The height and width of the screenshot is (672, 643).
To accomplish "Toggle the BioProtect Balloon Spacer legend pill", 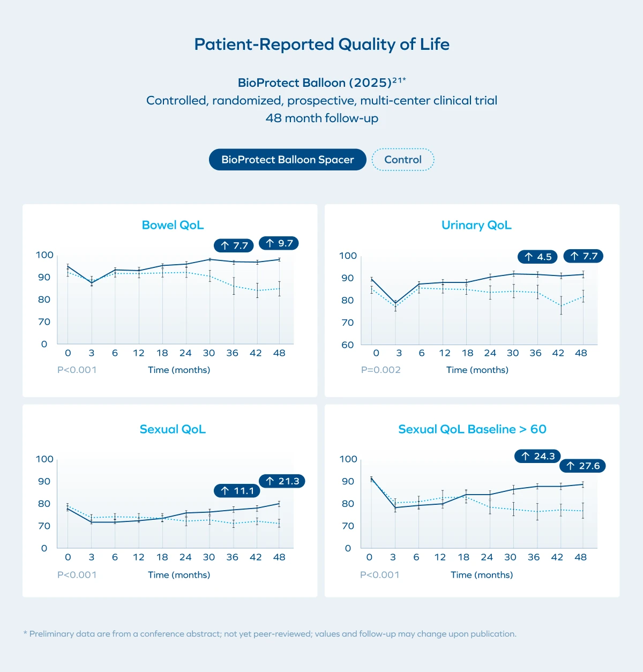I will point(287,160).
